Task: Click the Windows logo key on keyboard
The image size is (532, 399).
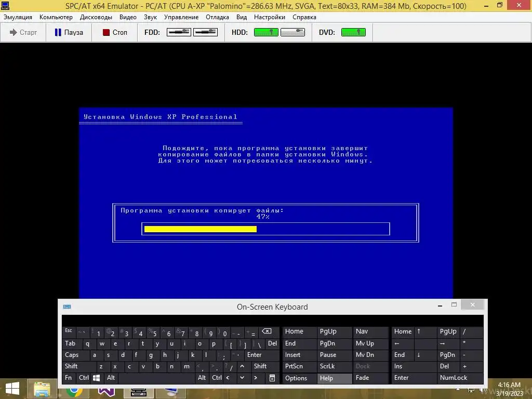Action: coord(97,378)
